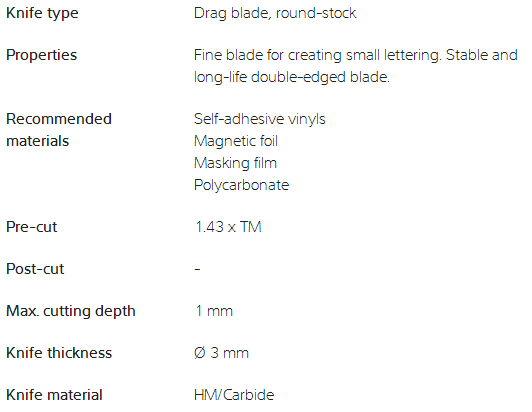The width and height of the screenshot is (532, 412).
Task: Click the Ø 3 mm value
Action: (221, 353)
